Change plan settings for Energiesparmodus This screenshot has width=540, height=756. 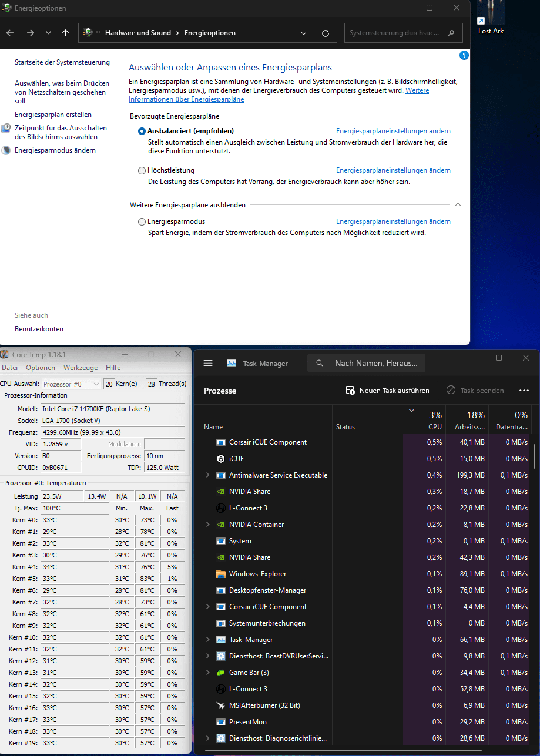click(393, 221)
